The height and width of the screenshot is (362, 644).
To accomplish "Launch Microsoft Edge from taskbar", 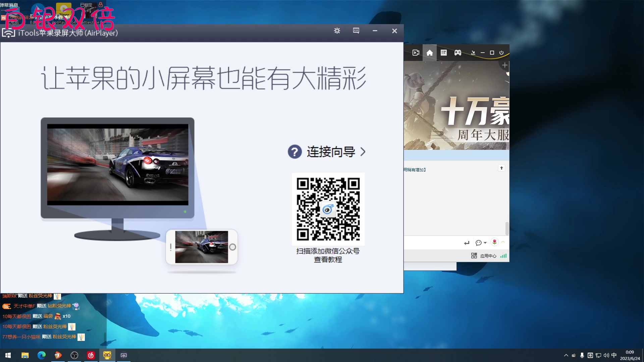I will click(x=42, y=355).
